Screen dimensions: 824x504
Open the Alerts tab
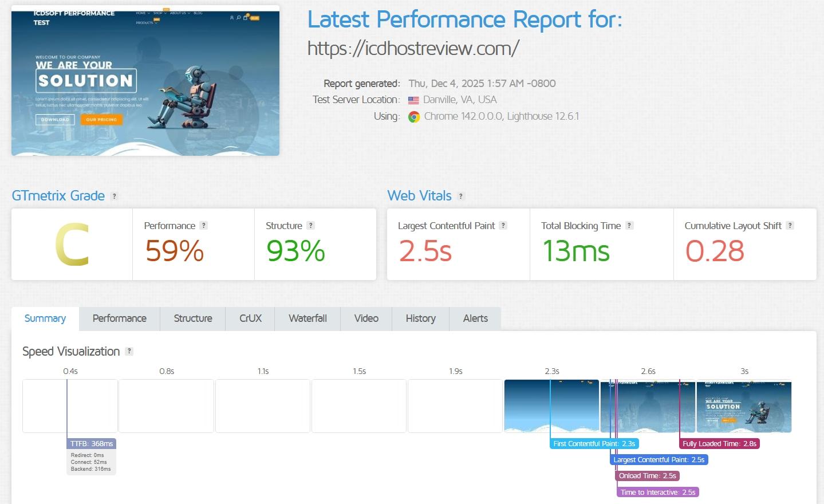pos(475,318)
